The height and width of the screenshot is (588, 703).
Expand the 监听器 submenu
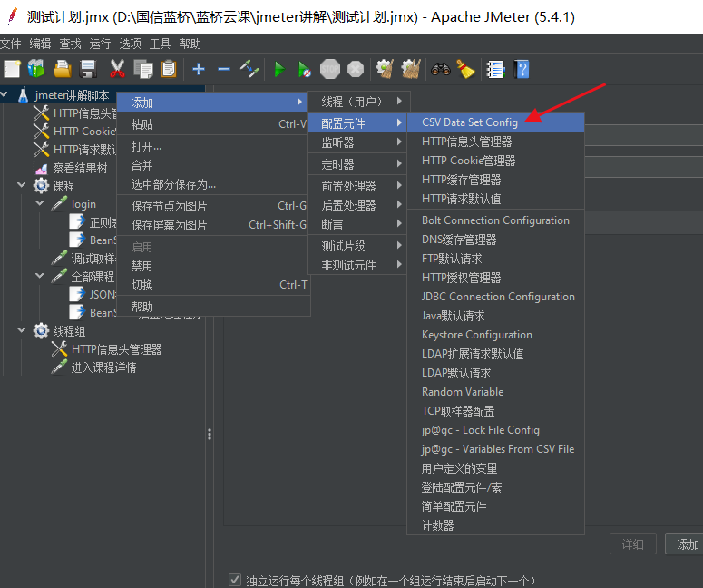click(356, 142)
